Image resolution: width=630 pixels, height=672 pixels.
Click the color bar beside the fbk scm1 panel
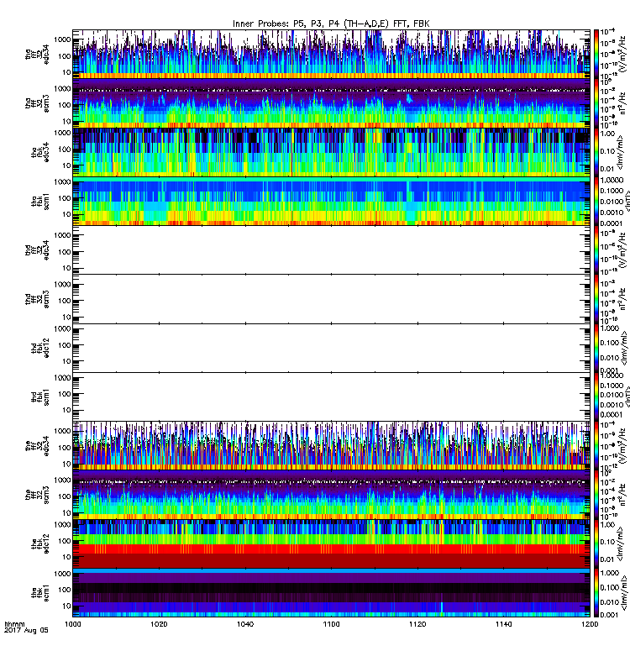pyautogui.click(x=596, y=593)
